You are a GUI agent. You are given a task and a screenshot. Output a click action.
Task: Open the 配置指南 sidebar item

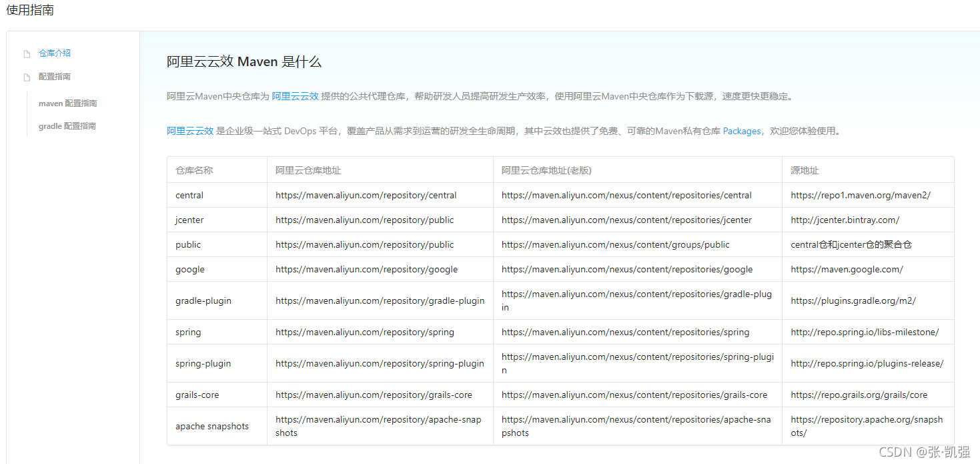55,77
